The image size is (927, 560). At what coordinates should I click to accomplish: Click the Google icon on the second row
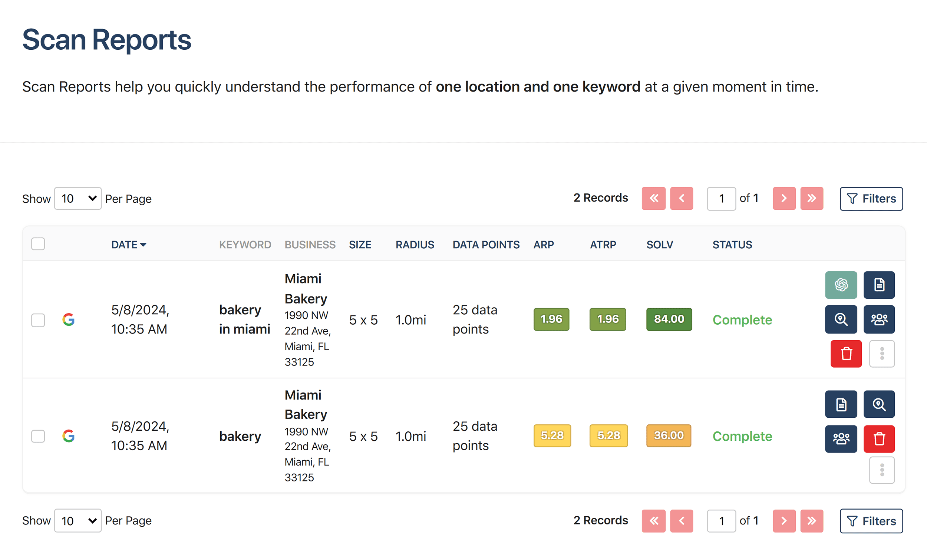tap(69, 436)
